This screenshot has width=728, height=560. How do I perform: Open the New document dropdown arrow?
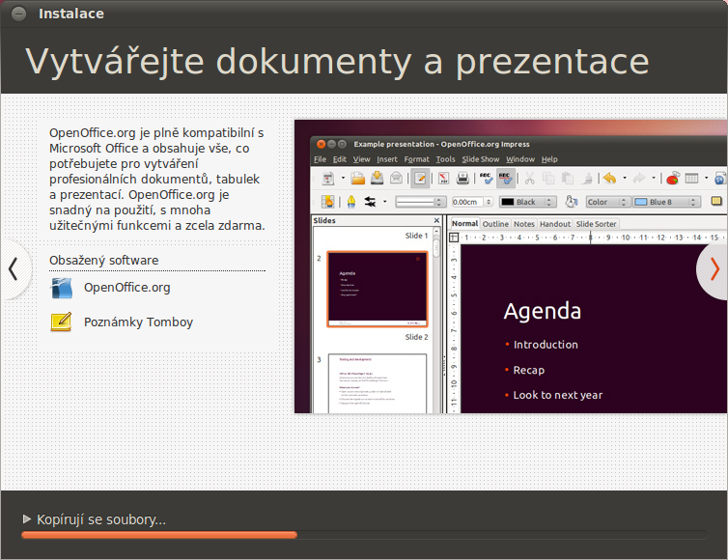(343, 178)
